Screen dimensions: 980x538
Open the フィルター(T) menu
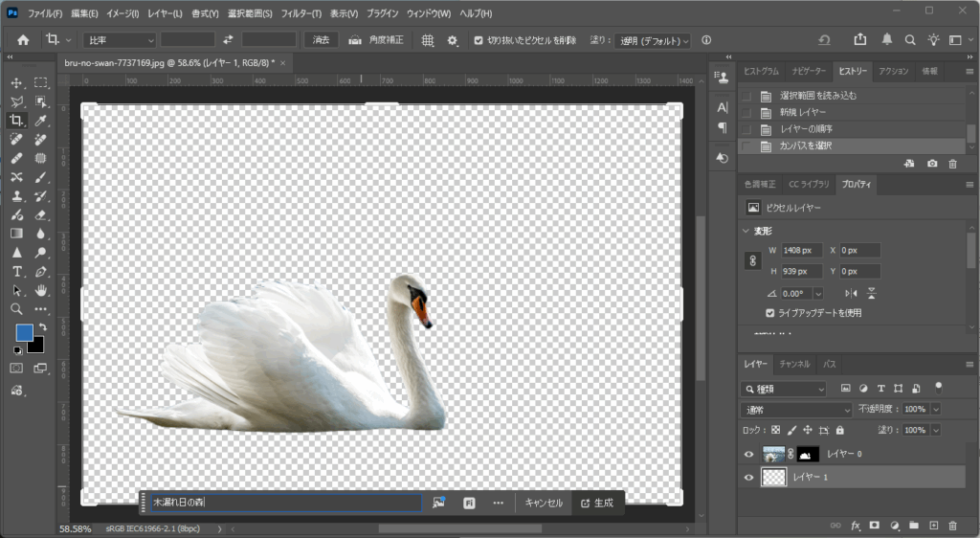[301, 13]
